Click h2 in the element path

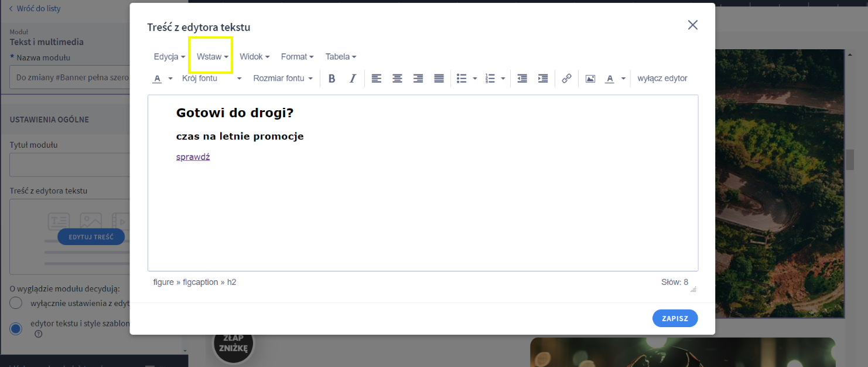tap(232, 282)
